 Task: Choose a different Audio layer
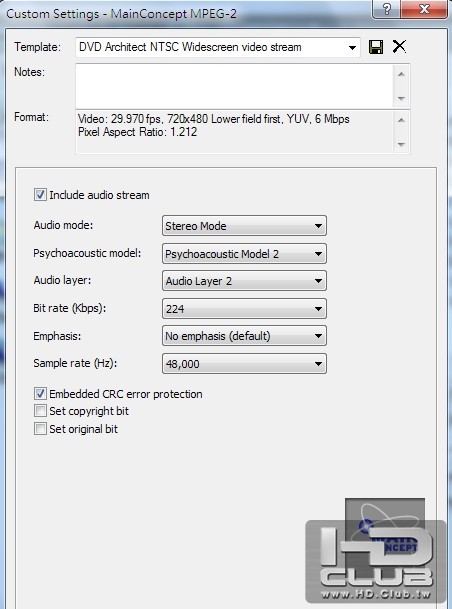tap(244, 281)
